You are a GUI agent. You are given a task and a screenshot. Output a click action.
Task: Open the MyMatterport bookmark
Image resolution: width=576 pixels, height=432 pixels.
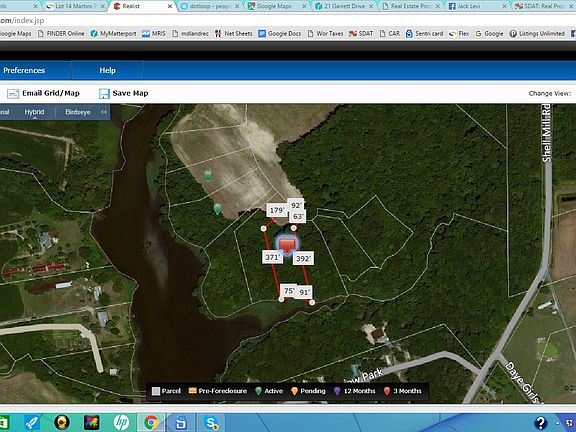coord(114,33)
